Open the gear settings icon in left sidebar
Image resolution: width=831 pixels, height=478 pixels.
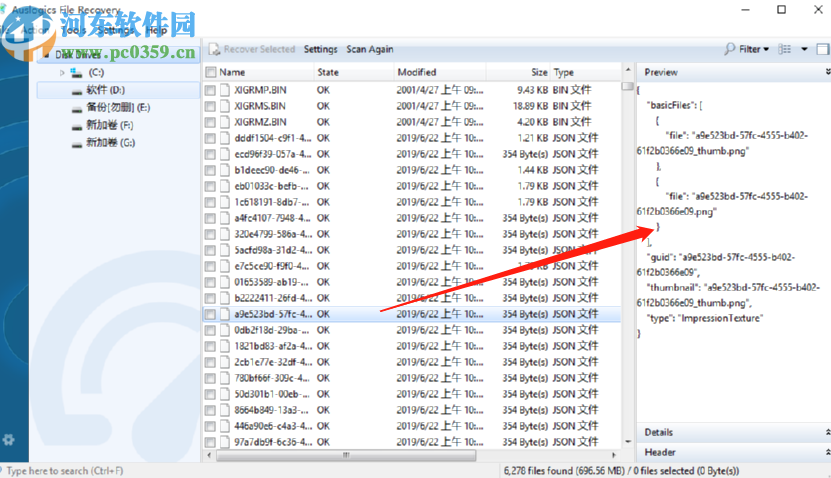[x=8, y=439]
